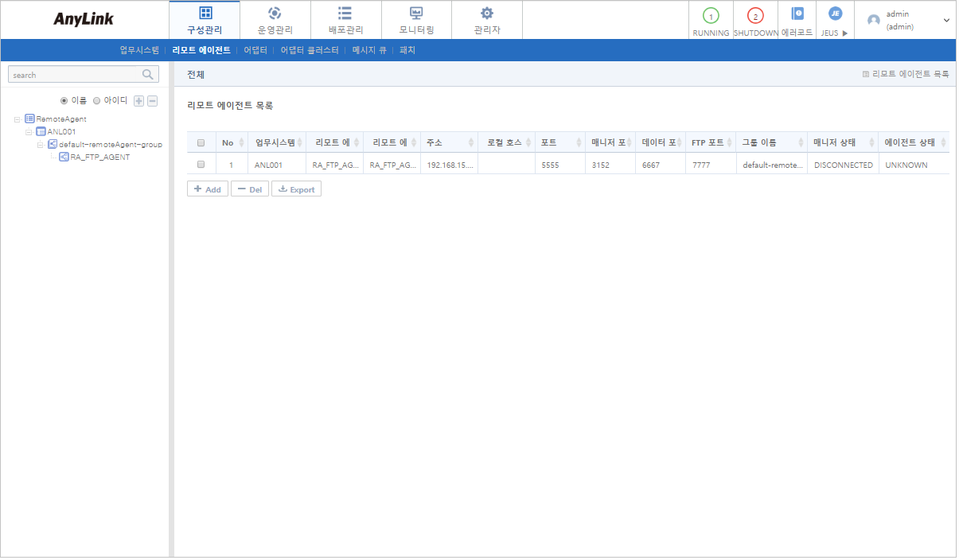Click the collapse-all minus icon in tree panel
Screen dimensions: 959x560
point(152,101)
